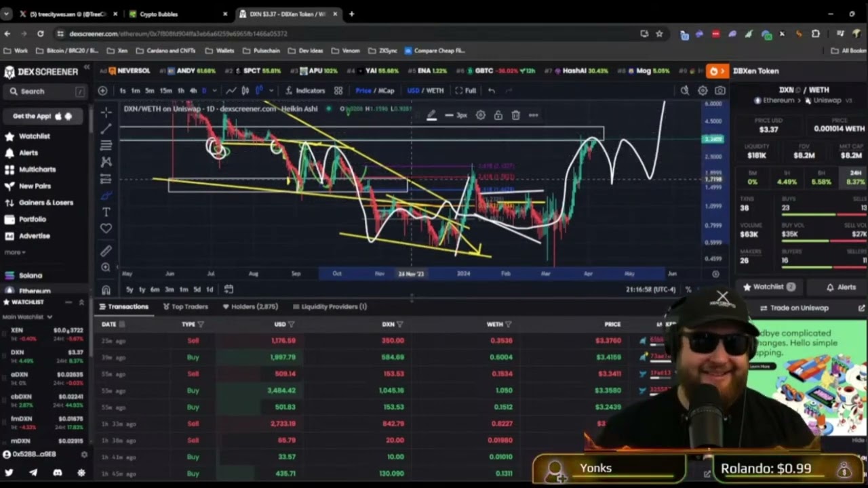
Task: Switch to the Transactions tab
Action: [x=123, y=306]
